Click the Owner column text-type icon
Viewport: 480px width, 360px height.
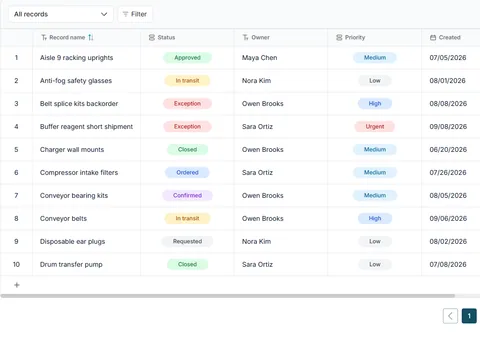(x=245, y=37)
